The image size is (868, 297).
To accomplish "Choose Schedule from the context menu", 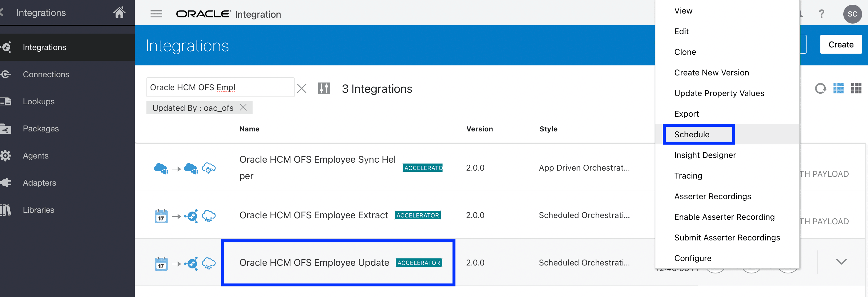I will (x=692, y=134).
